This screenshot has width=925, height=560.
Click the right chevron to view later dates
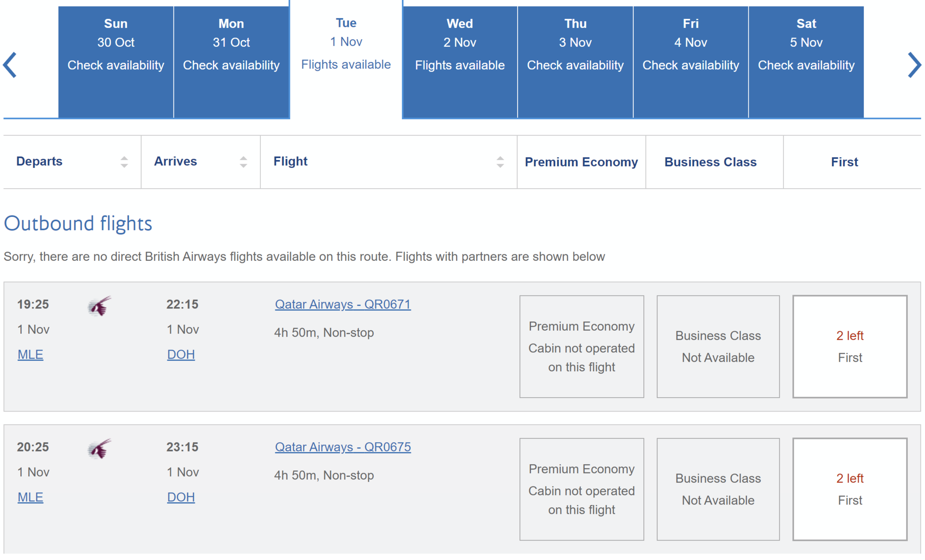(914, 65)
